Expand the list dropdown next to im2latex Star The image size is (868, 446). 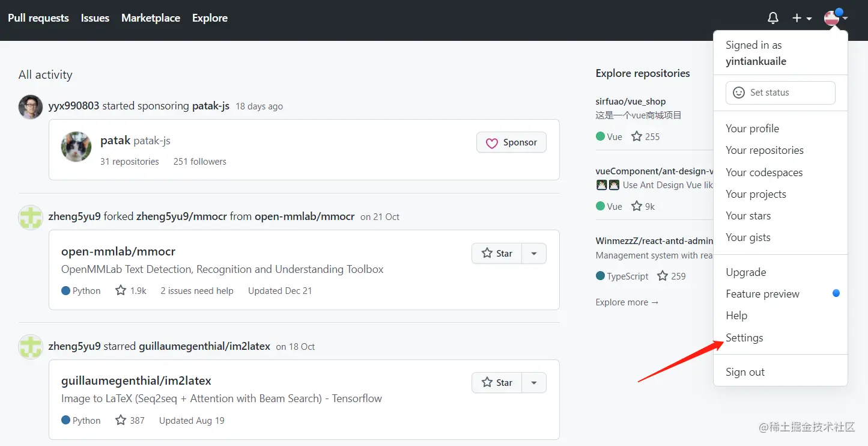(x=534, y=382)
